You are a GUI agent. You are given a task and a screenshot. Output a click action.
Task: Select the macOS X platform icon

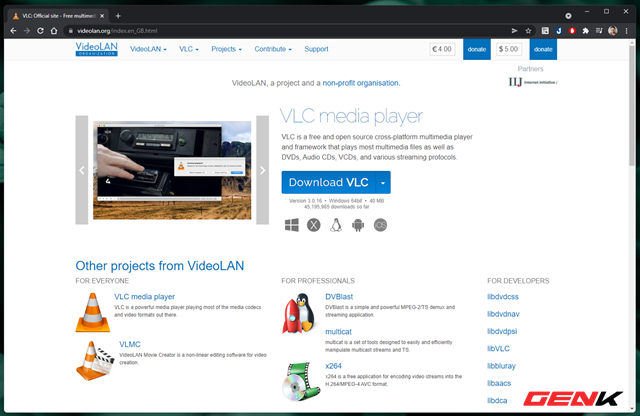pyautogui.click(x=313, y=225)
